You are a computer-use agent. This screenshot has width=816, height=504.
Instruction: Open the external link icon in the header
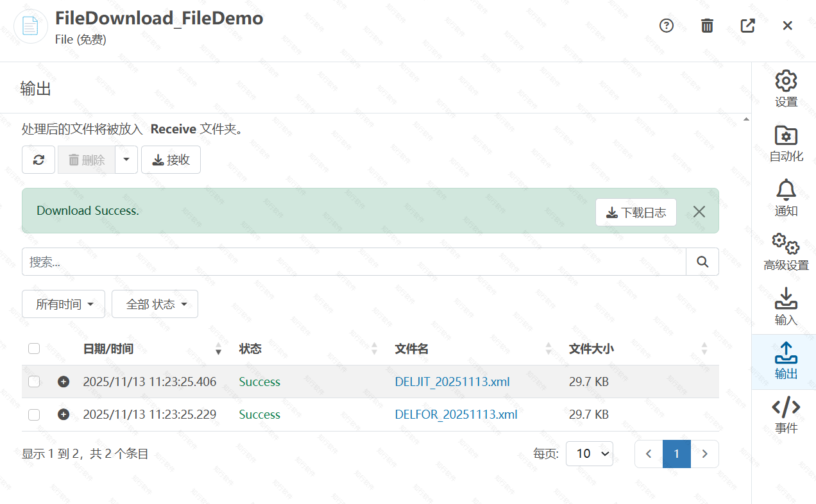point(747,26)
